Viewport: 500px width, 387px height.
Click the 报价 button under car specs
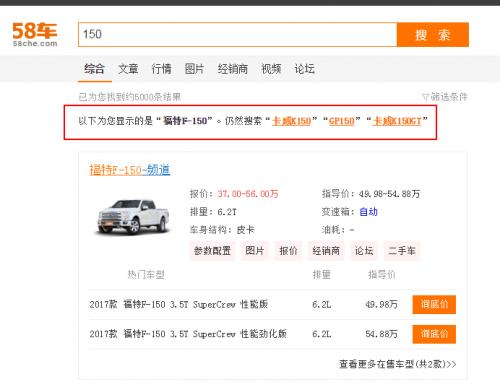pos(288,251)
